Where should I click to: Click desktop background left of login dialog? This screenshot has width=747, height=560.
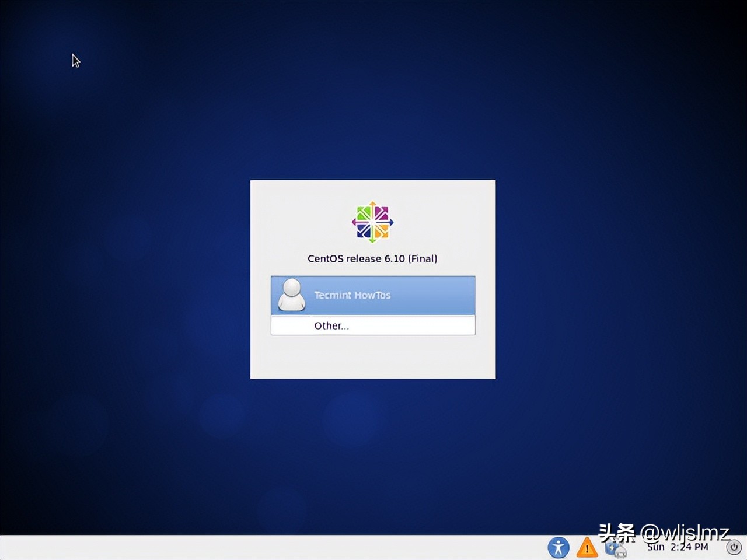(x=128, y=280)
